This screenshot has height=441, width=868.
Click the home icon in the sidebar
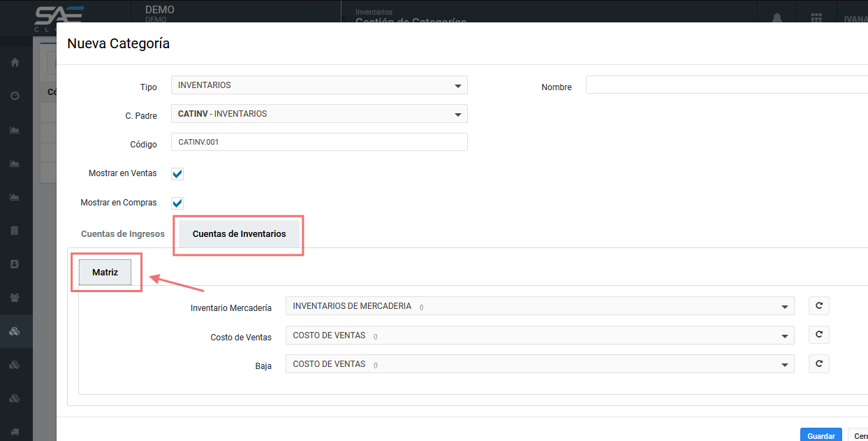coord(15,62)
